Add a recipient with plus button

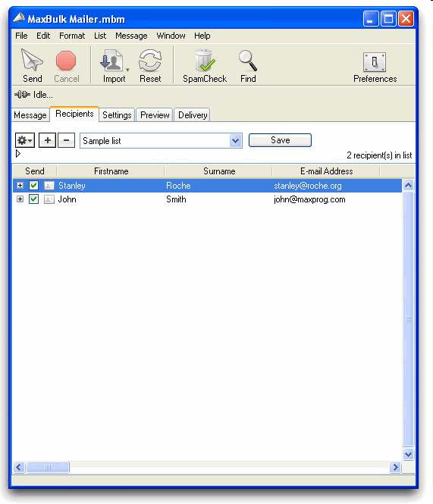[48, 140]
